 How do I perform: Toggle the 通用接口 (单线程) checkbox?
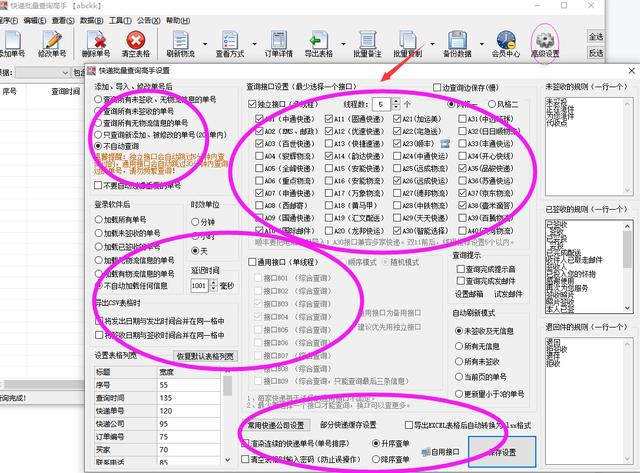pyautogui.click(x=254, y=262)
